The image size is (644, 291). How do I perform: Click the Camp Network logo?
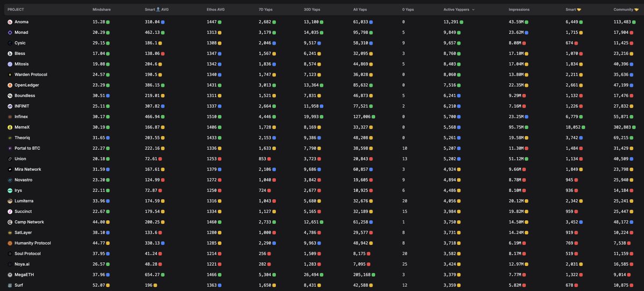pyautogui.click(x=10, y=222)
